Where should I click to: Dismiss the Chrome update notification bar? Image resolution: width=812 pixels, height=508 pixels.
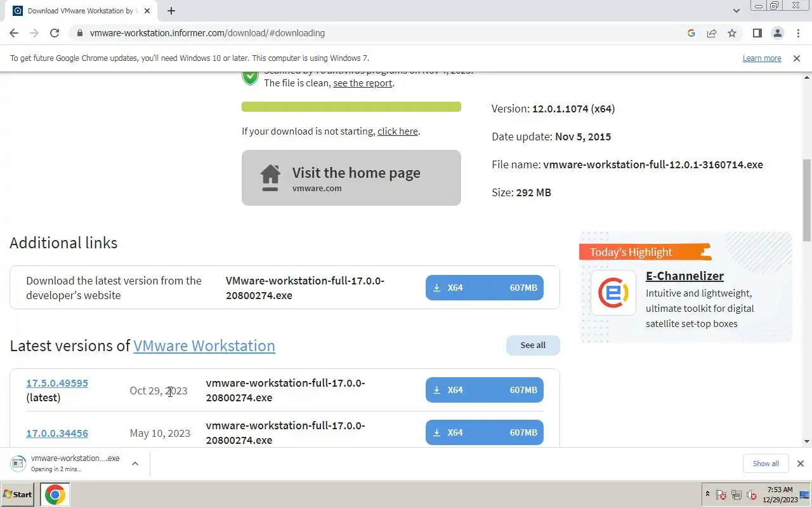pyautogui.click(x=797, y=58)
